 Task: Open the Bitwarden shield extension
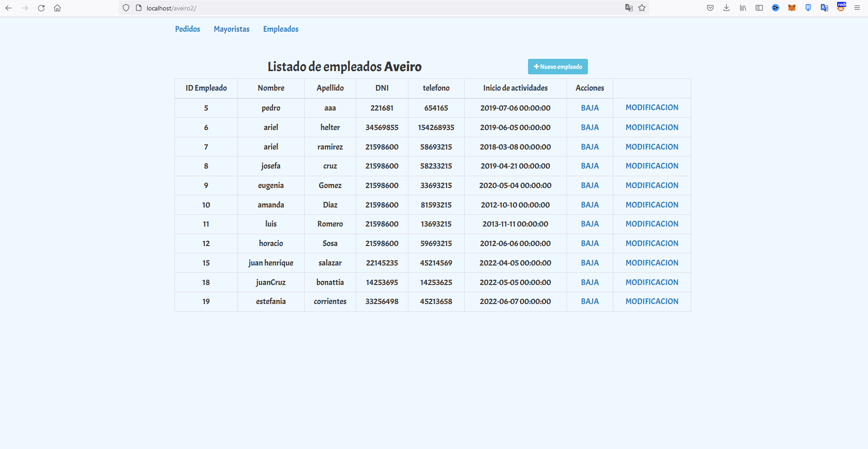(x=808, y=8)
